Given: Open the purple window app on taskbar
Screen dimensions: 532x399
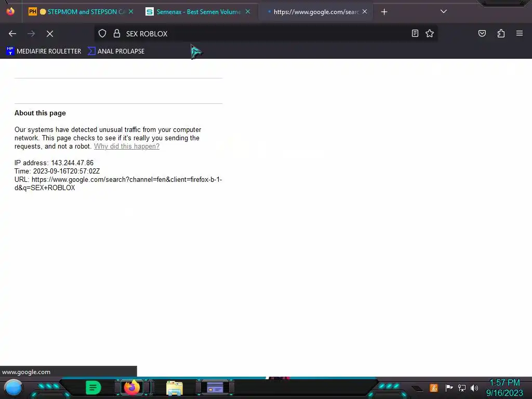Looking at the screenshot, I should click(x=215, y=388).
